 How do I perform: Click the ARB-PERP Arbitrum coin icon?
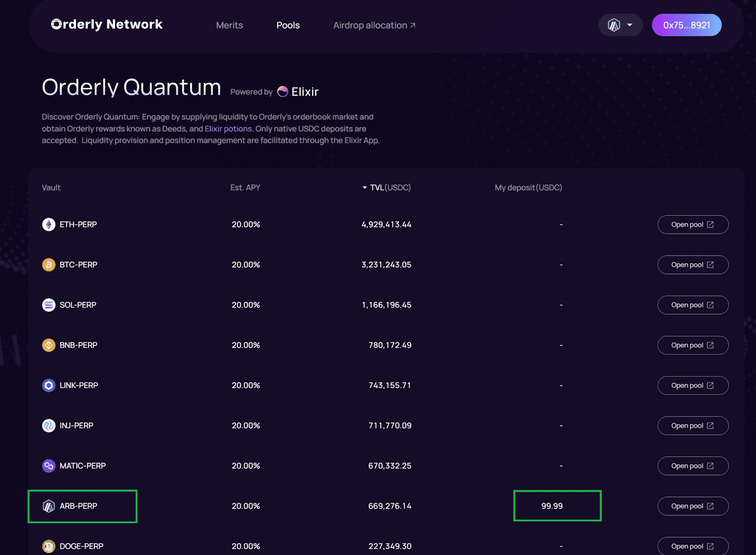click(49, 506)
